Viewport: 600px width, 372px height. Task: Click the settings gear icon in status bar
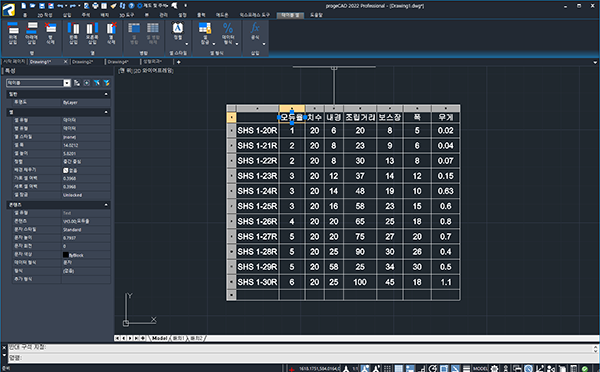tap(494, 369)
